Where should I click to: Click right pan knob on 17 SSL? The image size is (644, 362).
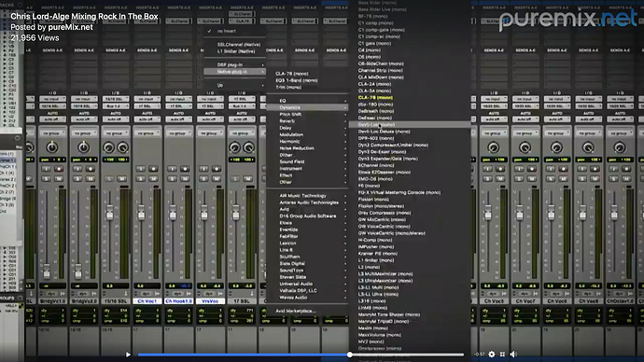tap(249, 147)
